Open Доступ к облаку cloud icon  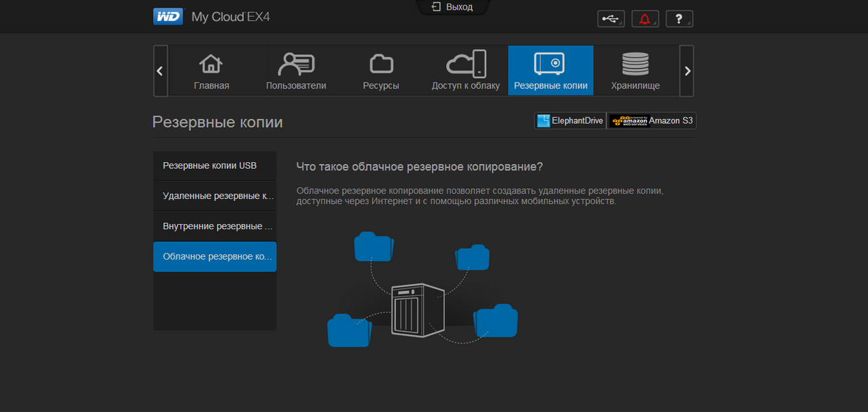point(466,64)
